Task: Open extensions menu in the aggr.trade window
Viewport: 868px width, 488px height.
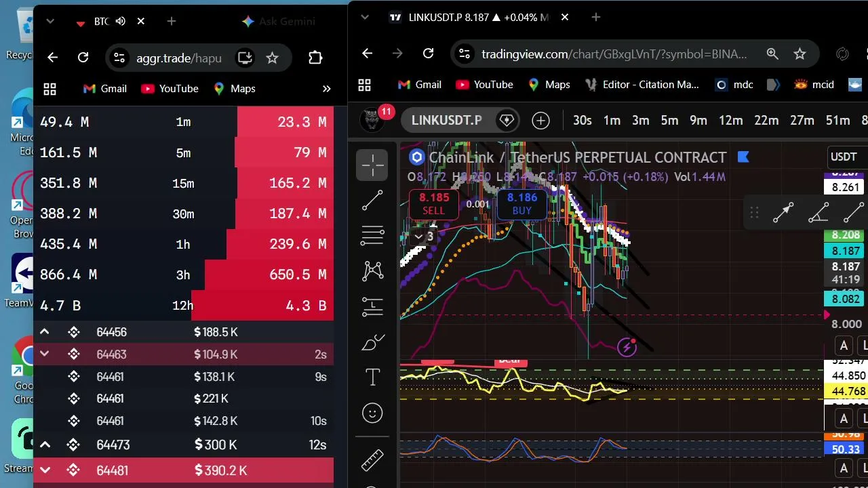Action: 315,58
